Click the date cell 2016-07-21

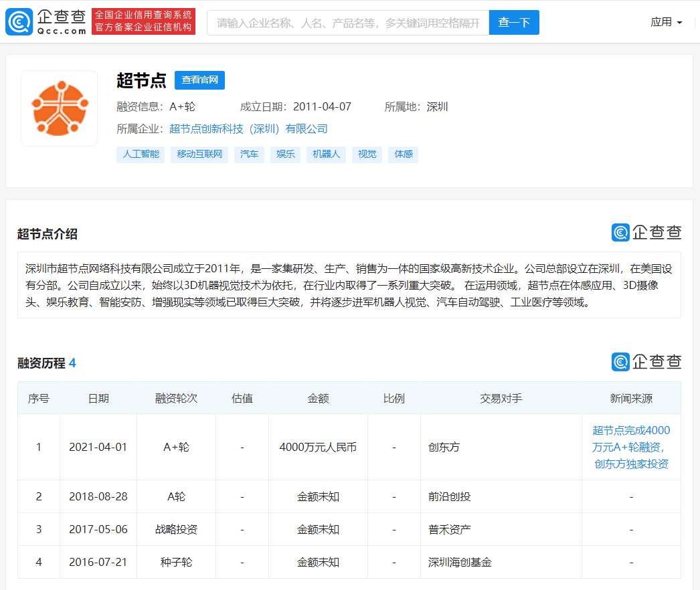point(98,562)
